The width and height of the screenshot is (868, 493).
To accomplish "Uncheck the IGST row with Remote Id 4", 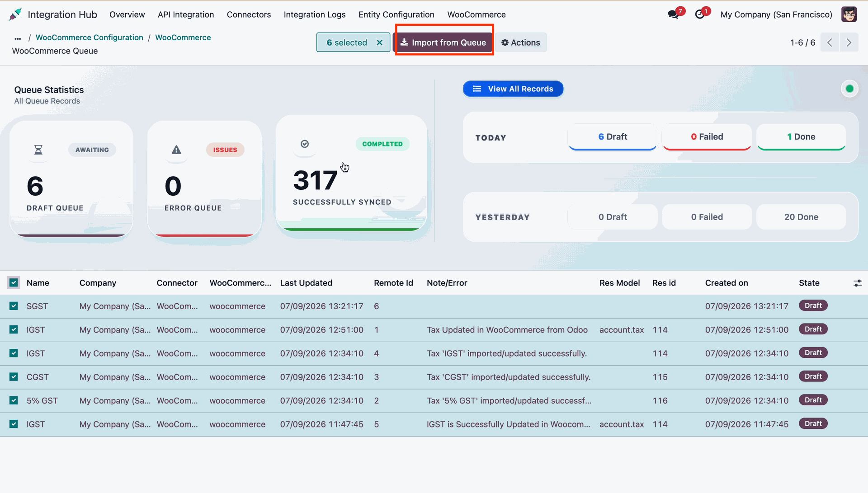I will (14, 353).
